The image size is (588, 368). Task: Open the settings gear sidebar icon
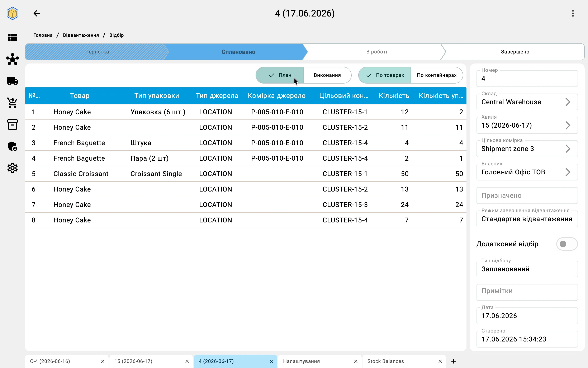12,168
